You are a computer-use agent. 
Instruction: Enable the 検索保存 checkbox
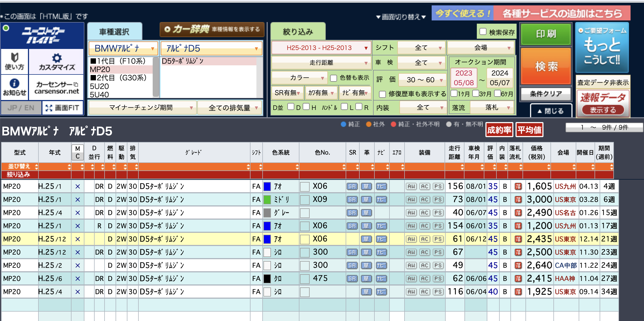tap(483, 32)
